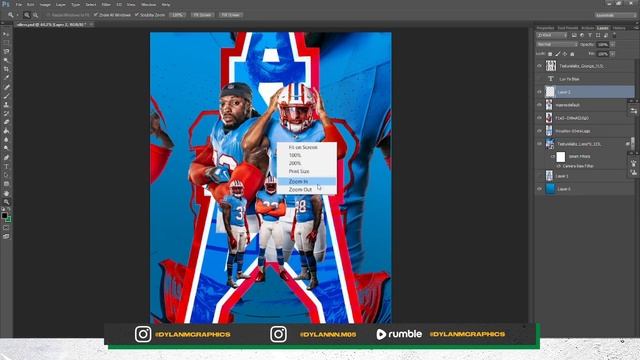Image resolution: width=640 pixels, height=360 pixels.
Task: Open the Fill slider arrow
Action: (613, 54)
